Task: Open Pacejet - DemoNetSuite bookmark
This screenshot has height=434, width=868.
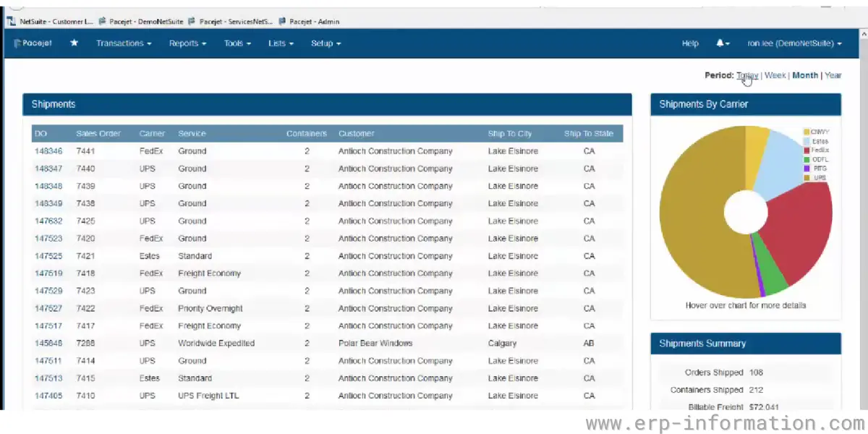Action: (141, 22)
